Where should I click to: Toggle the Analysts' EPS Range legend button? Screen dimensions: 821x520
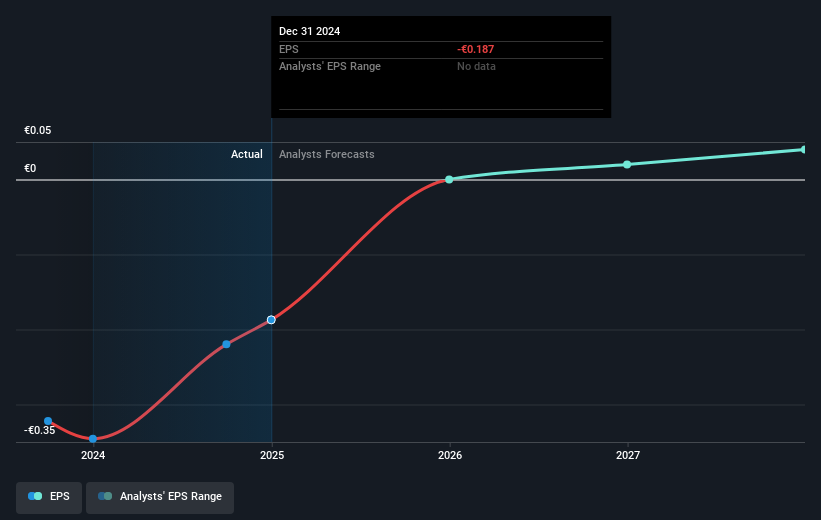(160, 497)
